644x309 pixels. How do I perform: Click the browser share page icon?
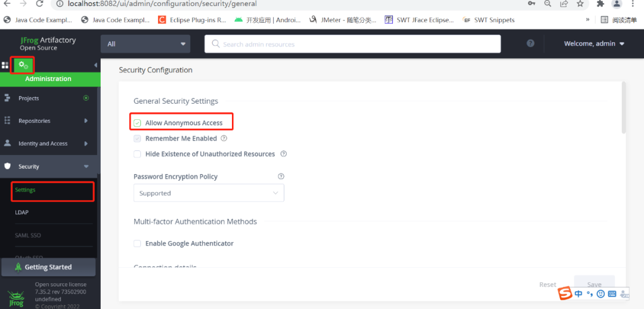(x=564, y=4)
